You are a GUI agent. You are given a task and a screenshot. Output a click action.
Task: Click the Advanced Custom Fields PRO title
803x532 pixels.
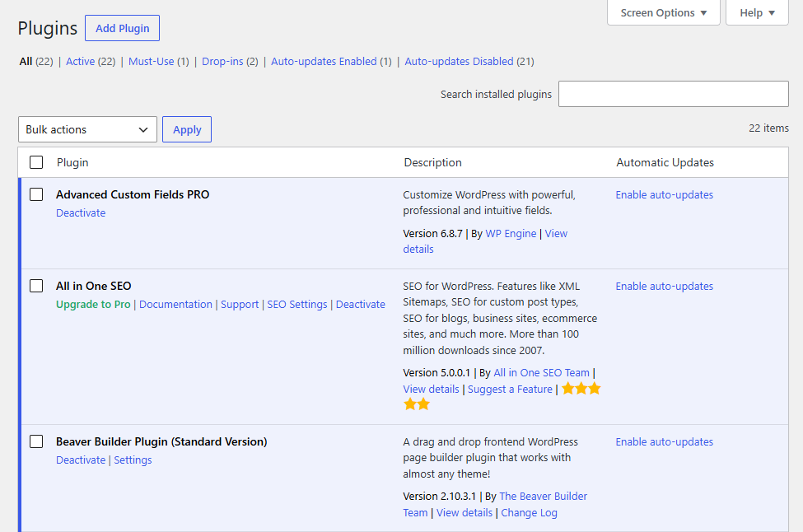(x=133, y=194)
